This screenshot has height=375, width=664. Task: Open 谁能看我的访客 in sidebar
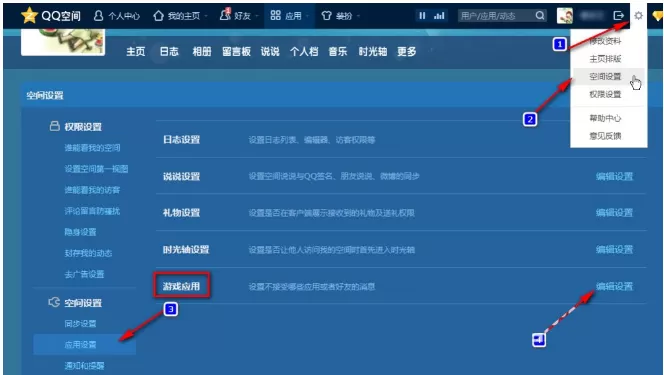pyautogui.click(x=92, y=190)
